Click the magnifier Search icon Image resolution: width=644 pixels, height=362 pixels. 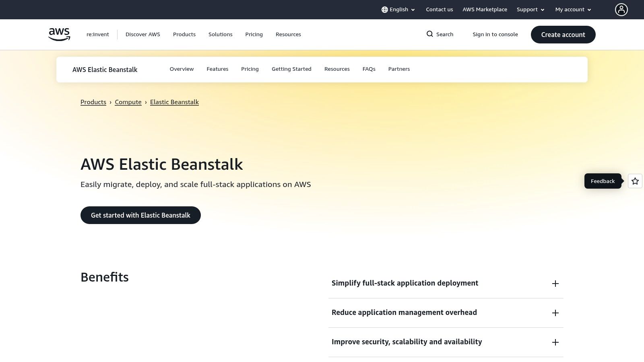[x=430, y=34]
